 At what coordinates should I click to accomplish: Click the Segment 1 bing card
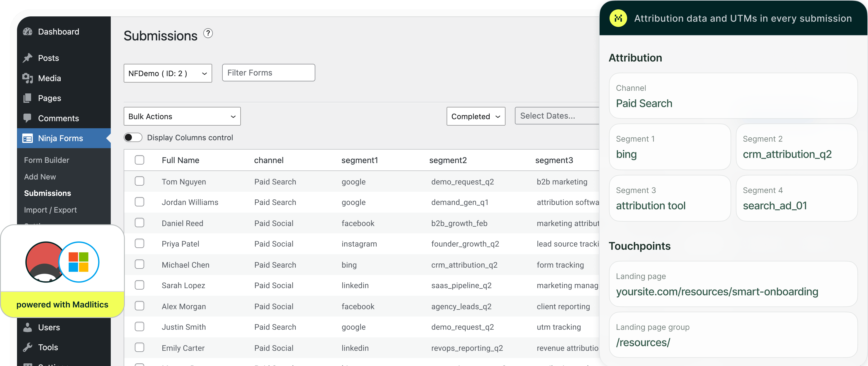[x=670, y=147]
